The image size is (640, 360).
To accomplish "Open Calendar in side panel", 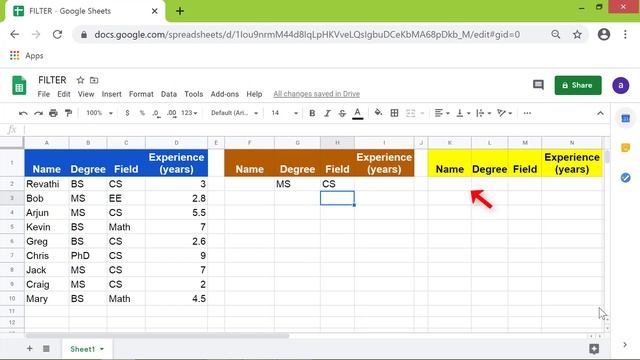I will click(x=625, y=118).
